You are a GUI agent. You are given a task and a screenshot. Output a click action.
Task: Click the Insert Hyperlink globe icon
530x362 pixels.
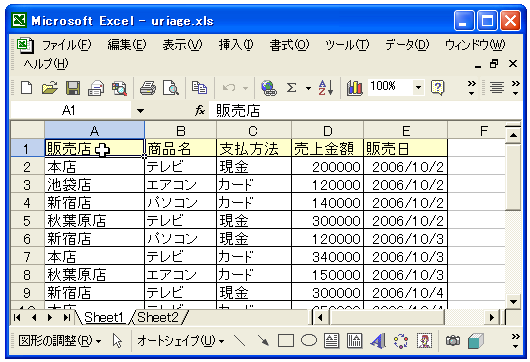(x=269, y=88)
